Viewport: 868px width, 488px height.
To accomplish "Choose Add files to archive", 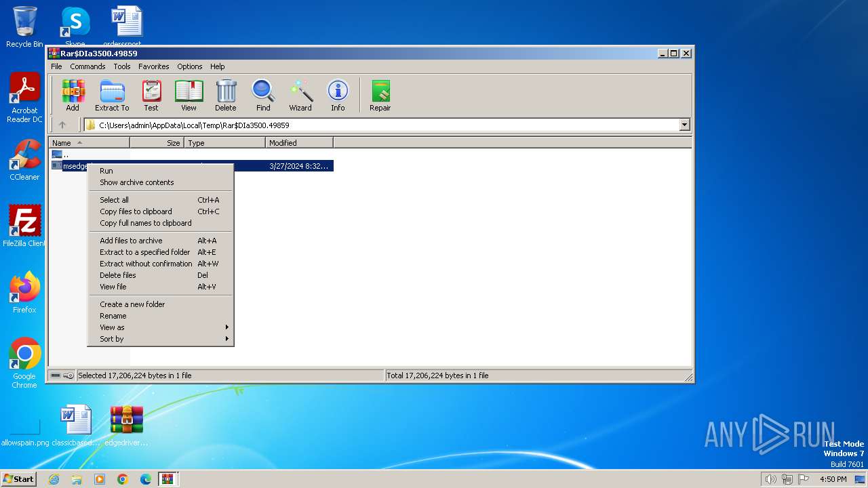I will pos(161,241).
